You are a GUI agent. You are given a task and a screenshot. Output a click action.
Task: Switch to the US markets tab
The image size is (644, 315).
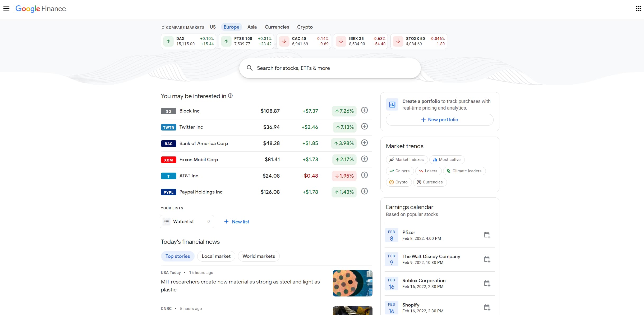click(213, 27)
